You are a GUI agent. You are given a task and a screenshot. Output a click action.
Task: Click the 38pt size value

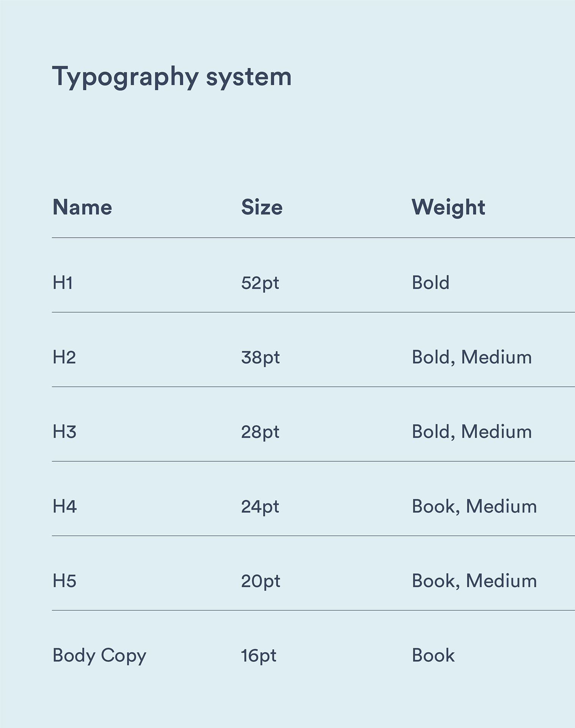pyautogui.click(x=261, y=358)
